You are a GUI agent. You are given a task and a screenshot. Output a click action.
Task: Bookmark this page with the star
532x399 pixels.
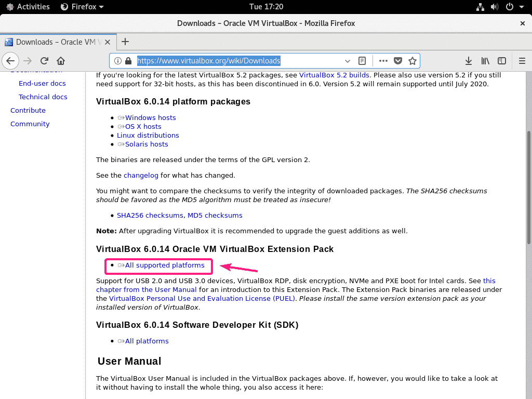[x=413, y=61]
